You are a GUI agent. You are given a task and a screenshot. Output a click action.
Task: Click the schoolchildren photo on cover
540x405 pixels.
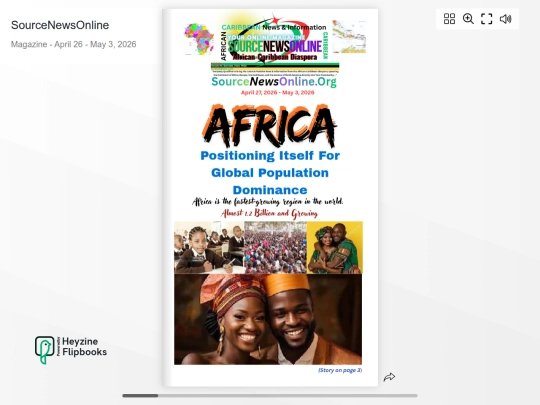click(209, 248)
